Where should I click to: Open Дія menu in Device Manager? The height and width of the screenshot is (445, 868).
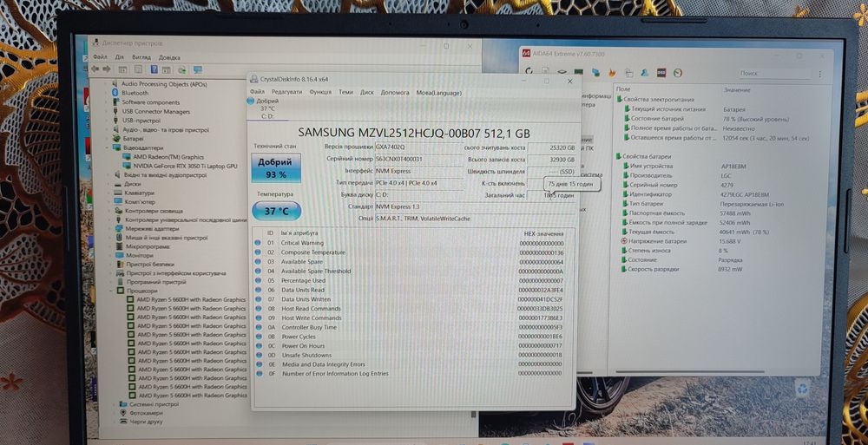(x=120, y=57)
